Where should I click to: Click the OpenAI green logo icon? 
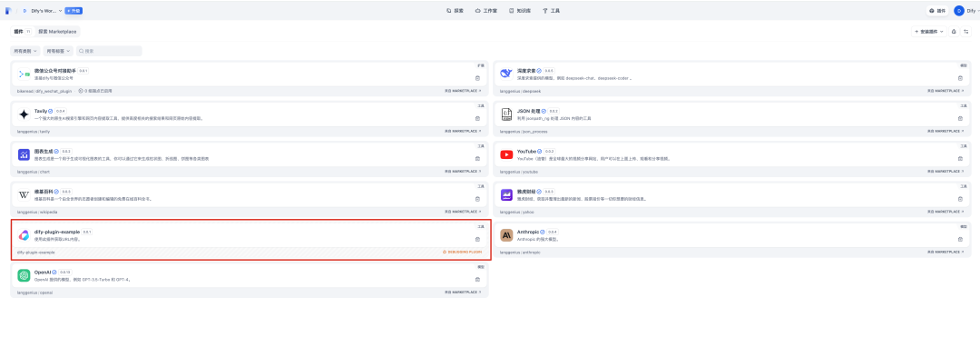click(x=24, y=275)
